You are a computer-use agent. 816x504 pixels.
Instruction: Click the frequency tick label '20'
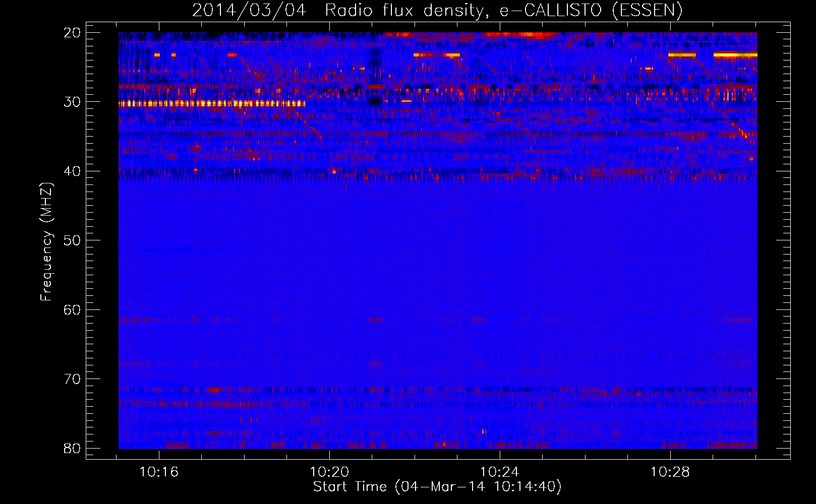click(x=72, y=33)
